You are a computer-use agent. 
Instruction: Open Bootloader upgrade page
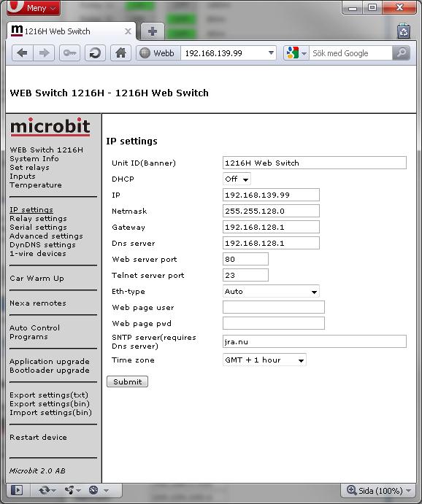(x=50, y=370)
